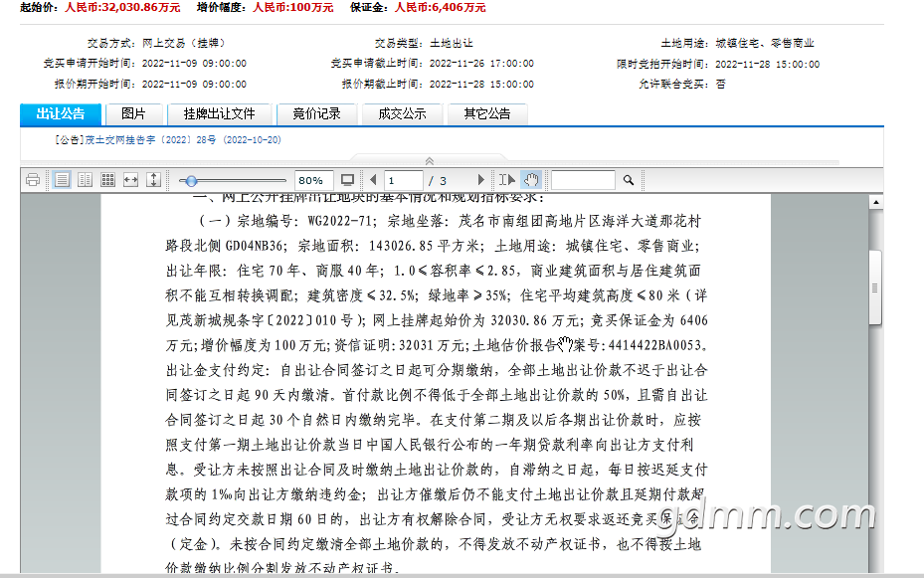This screenshot has height=578, width=924.
Task: Select the text selection cursor tool
Action: 507,180
